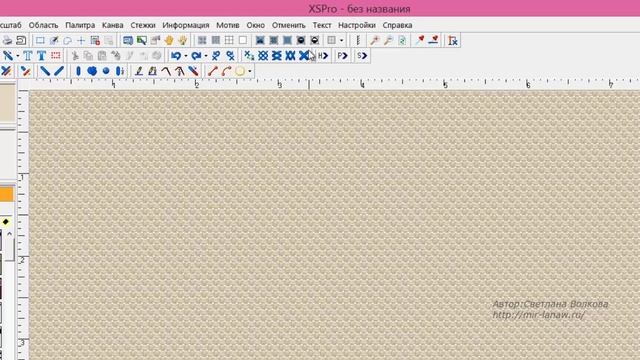Select the lasso freehand selection tool
This screenshot has width=640, height=360.
[67, 40]
